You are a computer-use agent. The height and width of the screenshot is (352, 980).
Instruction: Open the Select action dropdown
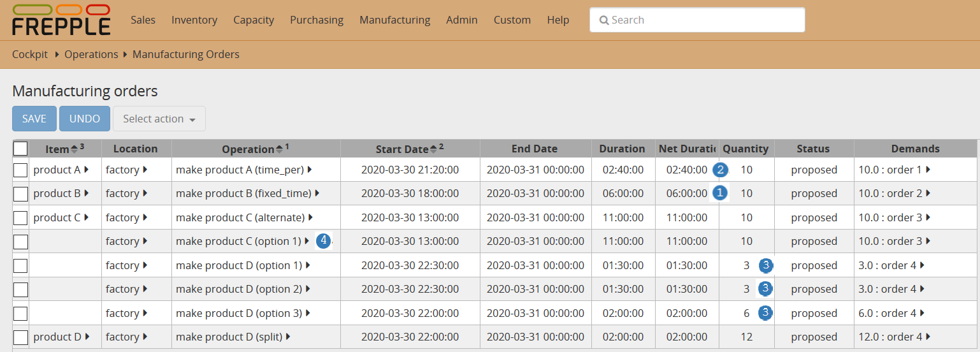coord(159,119)
